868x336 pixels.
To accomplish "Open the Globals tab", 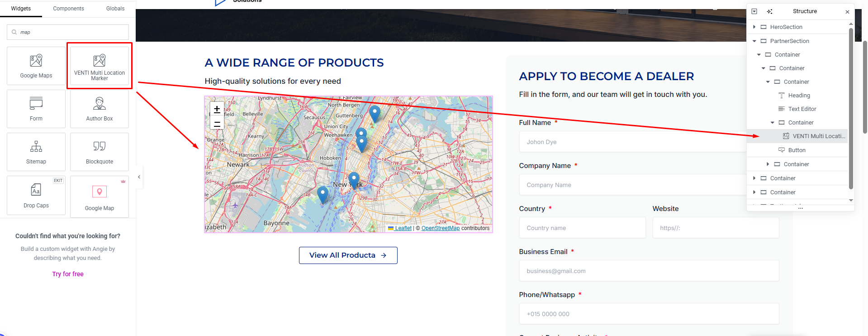I will pos(115,9).
